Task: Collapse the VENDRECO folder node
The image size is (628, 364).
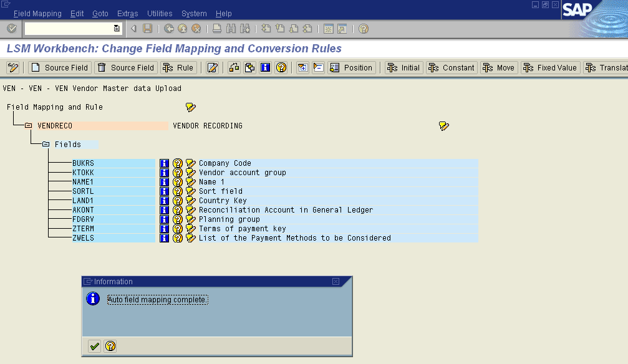Action: [x=29, y=126]
